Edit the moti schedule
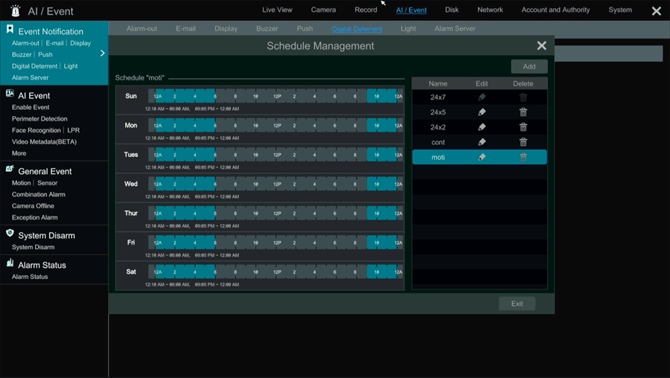This screenshot has width=670, height=378. (x=482, y=157)
